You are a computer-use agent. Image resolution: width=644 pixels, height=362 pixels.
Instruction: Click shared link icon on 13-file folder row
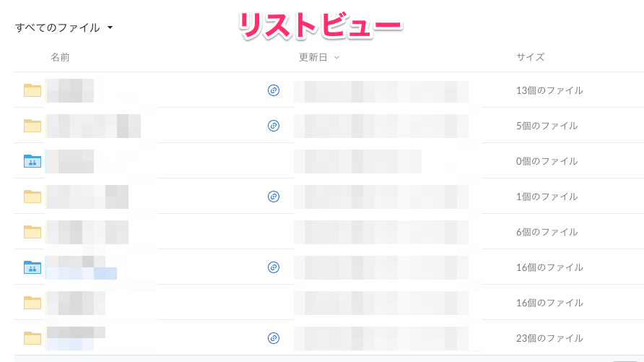(273, 90)
